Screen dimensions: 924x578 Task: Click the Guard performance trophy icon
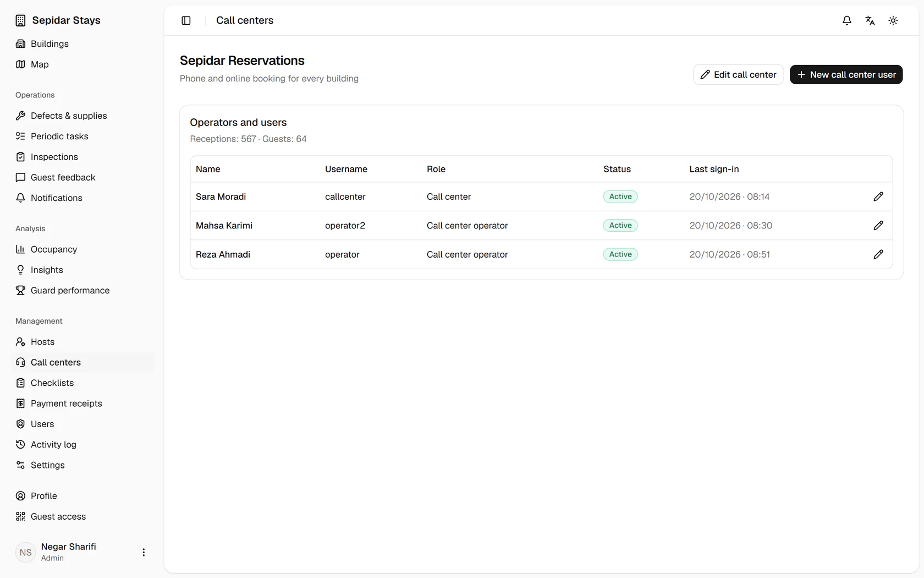pyautogui.click(x=20, y=290)
